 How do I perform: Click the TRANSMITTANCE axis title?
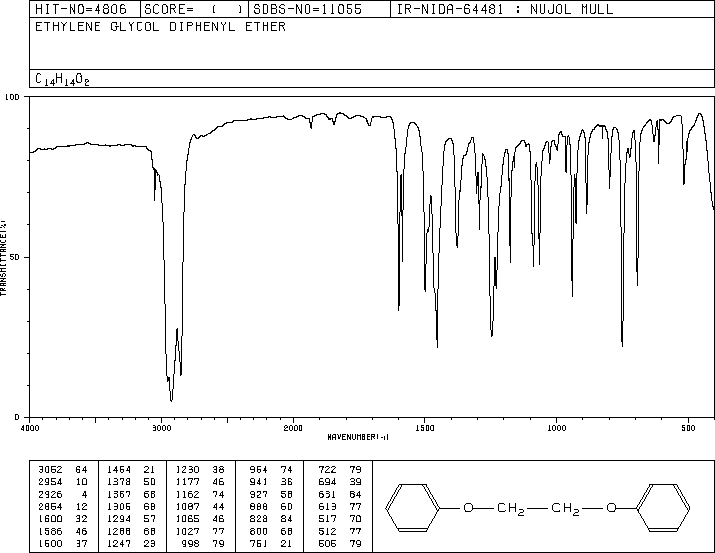3,258
